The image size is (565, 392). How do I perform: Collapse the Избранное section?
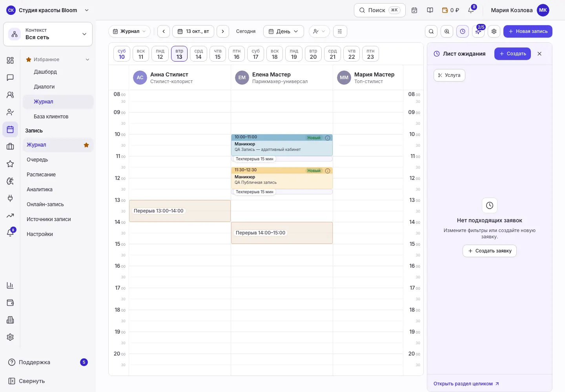87,60
